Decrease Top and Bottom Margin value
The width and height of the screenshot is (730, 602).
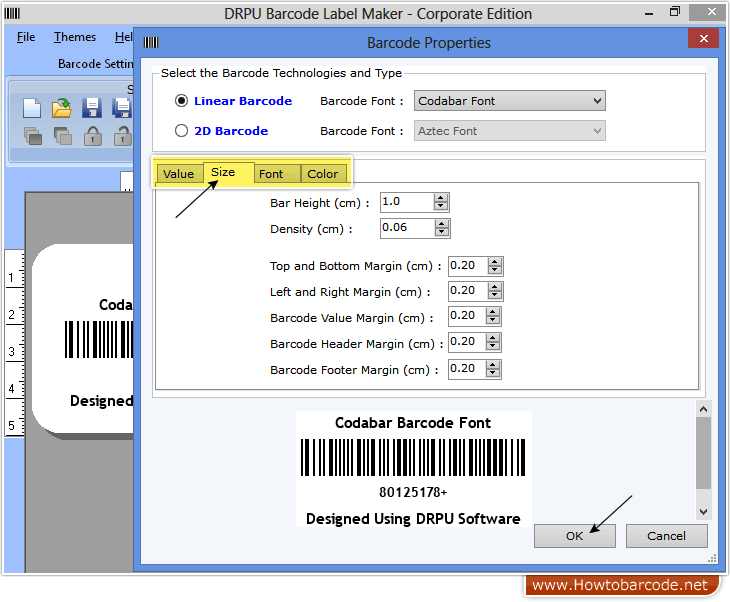pyautogui.click(x=495, y=271)
